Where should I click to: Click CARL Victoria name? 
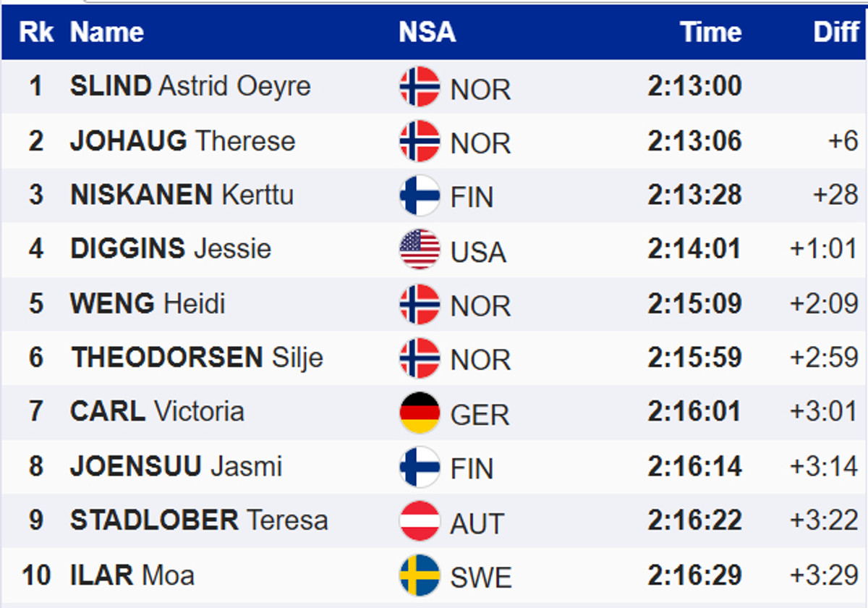tap(157, 412)
